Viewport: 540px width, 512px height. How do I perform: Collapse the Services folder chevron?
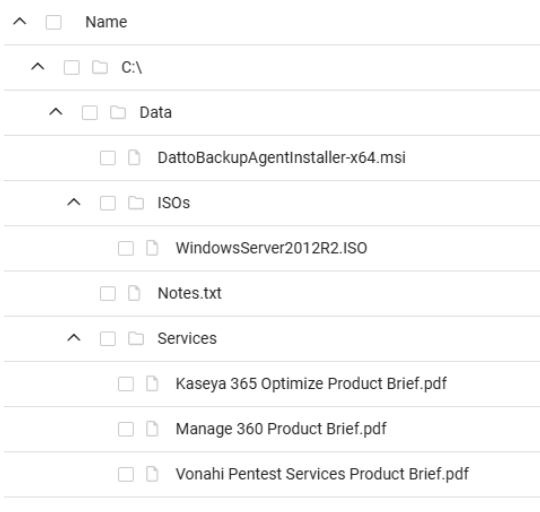click(x=74, y=338)
